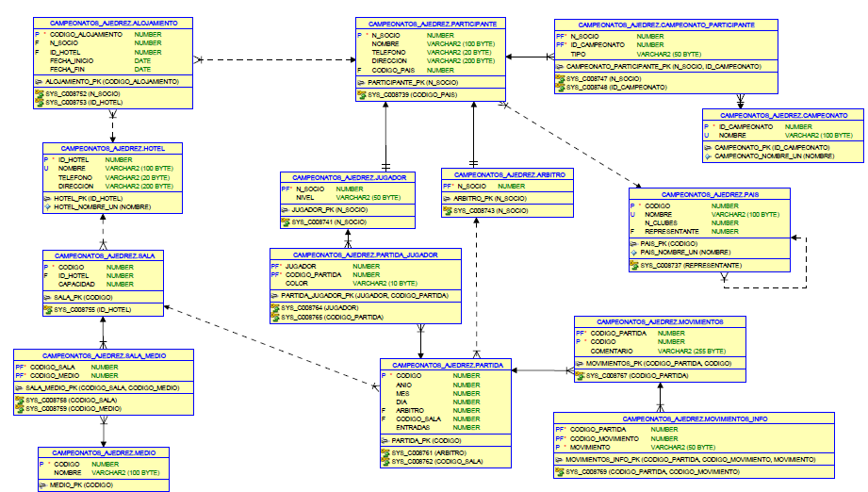Select the CAMPEONATOS_AJEDREZ.SALA_MEDIO table title
This screenshot has height=492, width=868.
coord(104,356)
